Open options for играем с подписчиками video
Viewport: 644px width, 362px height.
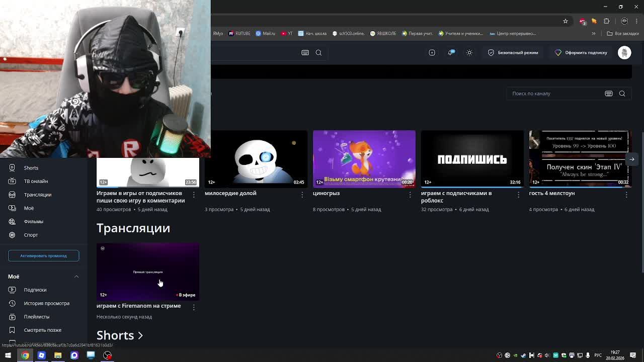coord(518,195)
